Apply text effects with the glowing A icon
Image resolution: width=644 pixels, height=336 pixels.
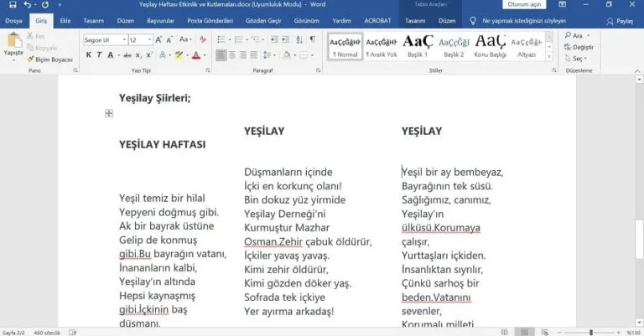coord(163,55)
